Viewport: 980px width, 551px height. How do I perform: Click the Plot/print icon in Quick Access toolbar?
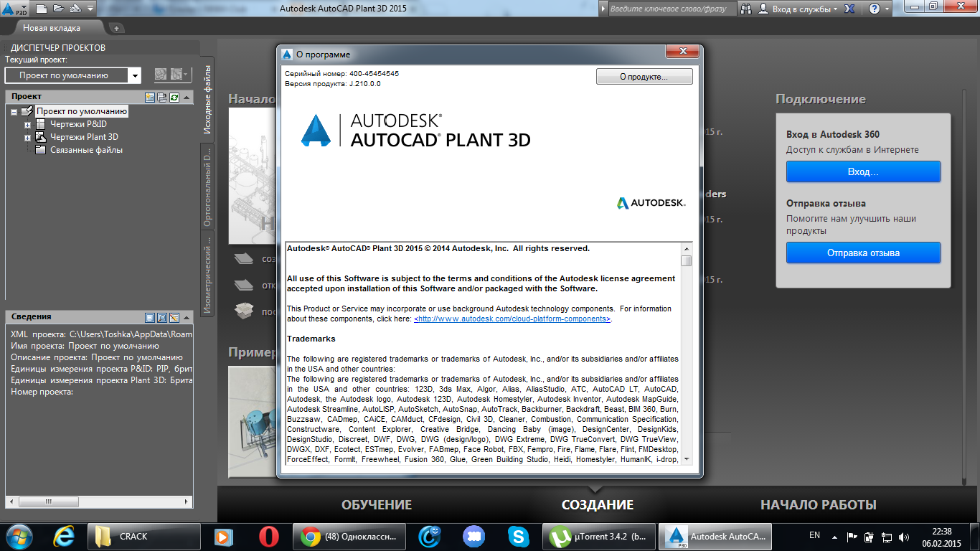coord(74,9)
